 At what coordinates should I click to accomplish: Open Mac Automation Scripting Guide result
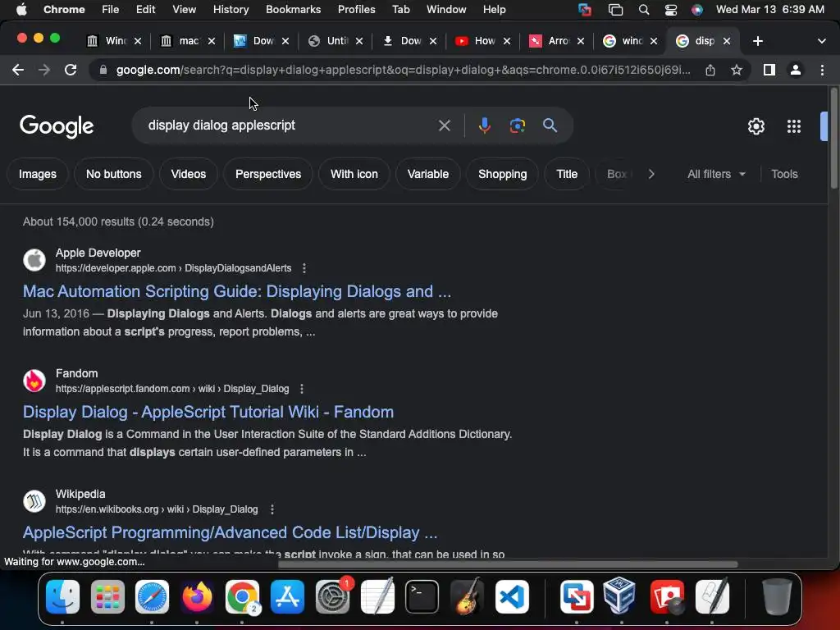237,291
